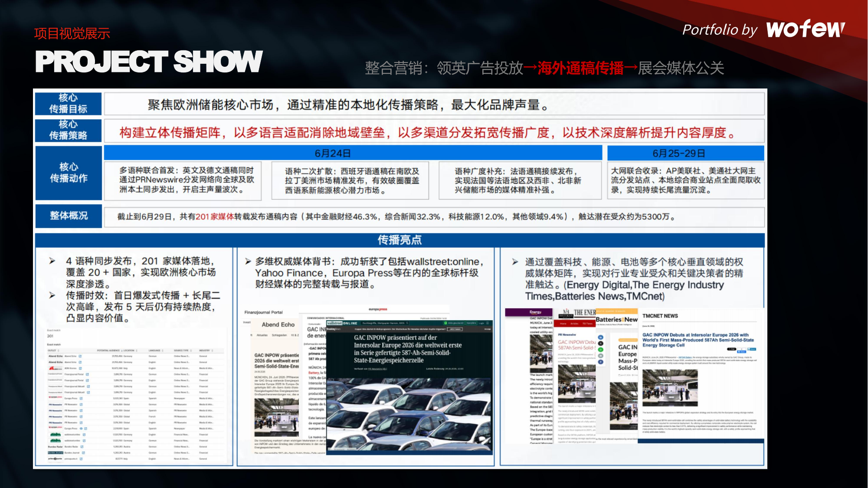This screenshot has width=868, height=488.
Task: Click the LinkedIn Share button under TMCNET headline
Action: [752, 349]
